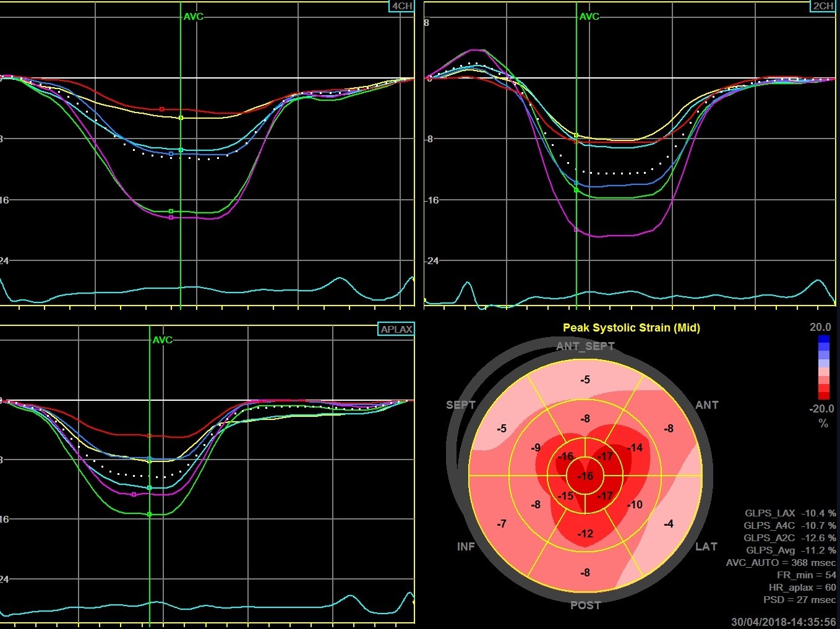Click the AVC marker in 4CH chart
Screen dimensions: 840x629
click(x=193, y=17)
